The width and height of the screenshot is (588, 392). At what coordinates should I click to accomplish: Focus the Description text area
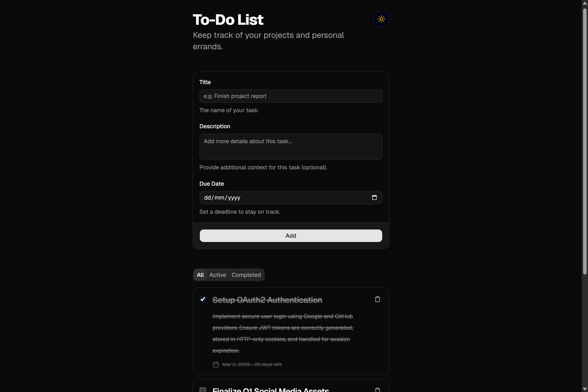tap(290, 147)
